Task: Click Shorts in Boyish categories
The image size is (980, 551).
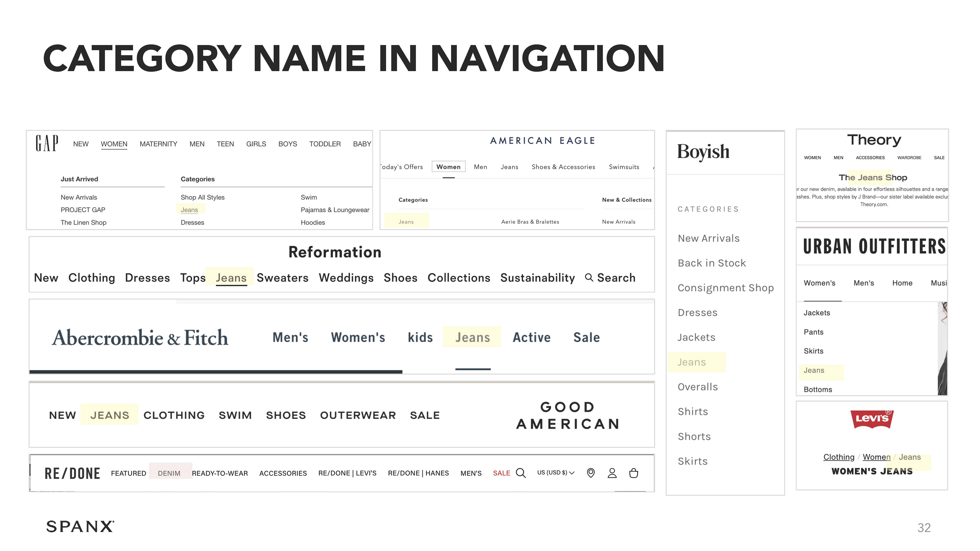Action: (694, 436)
